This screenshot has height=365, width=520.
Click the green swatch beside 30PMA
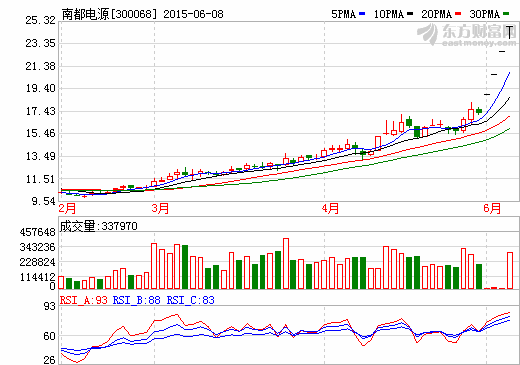pos(506,14)
